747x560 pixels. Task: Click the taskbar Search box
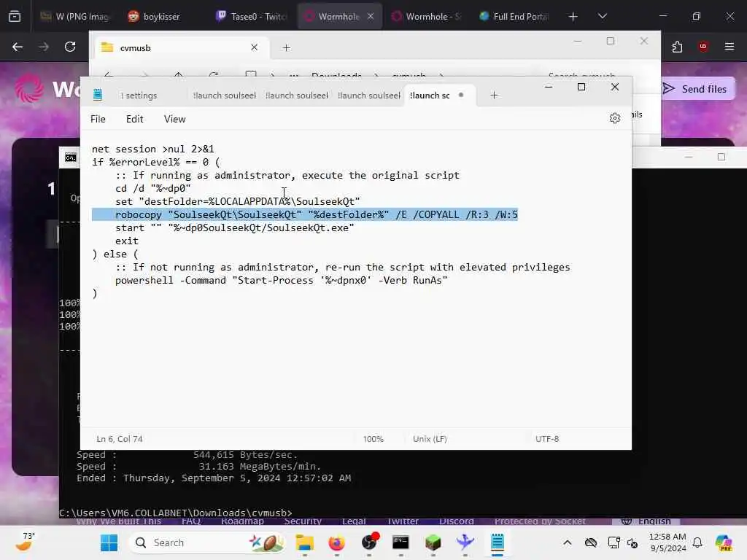(207, 542)
